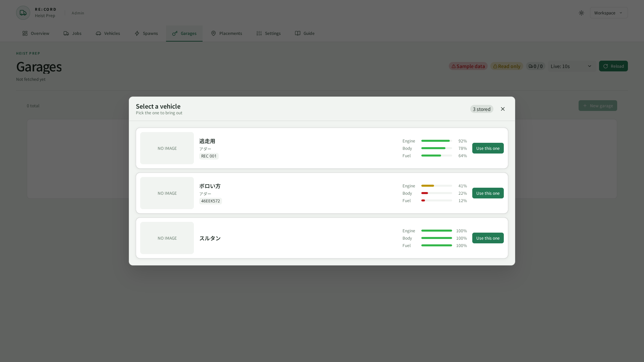Image resolution: width=644 pixels, height=362 pixels.
Task: Click the 92% Engine bar of 逃走用
Action: tap(437, 141)
